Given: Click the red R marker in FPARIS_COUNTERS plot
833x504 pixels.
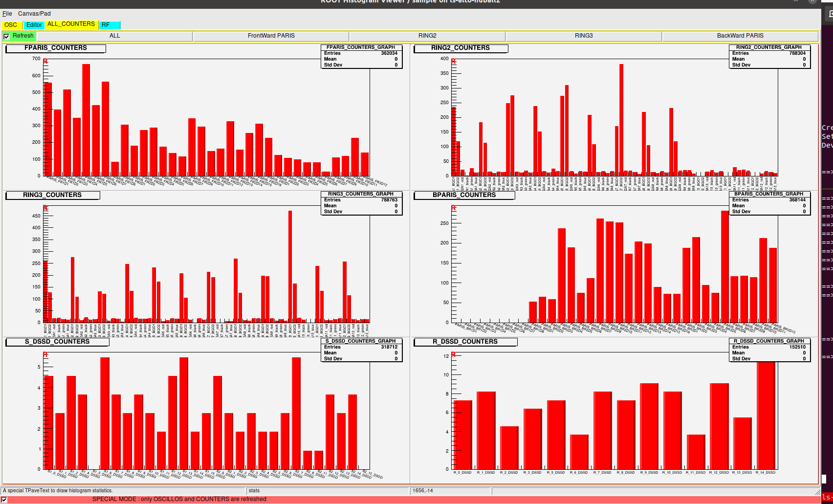Looking at the screenshot, I should (x=45, y=61).
